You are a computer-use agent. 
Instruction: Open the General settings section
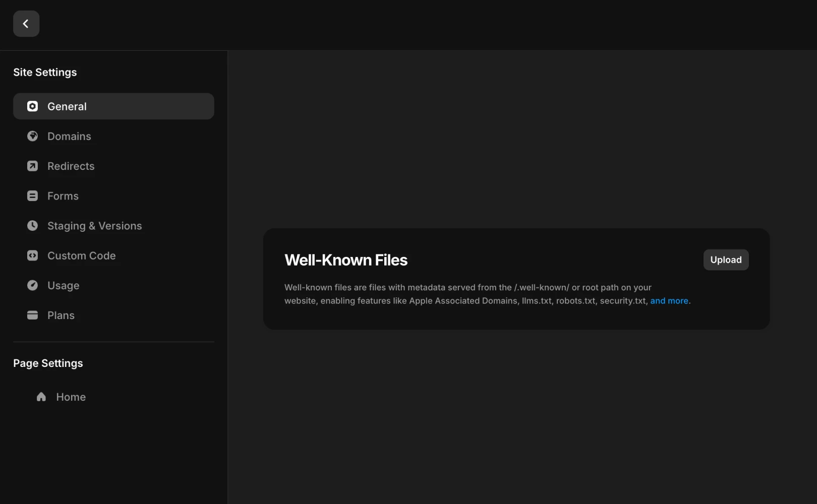click(x=113, y=106)
